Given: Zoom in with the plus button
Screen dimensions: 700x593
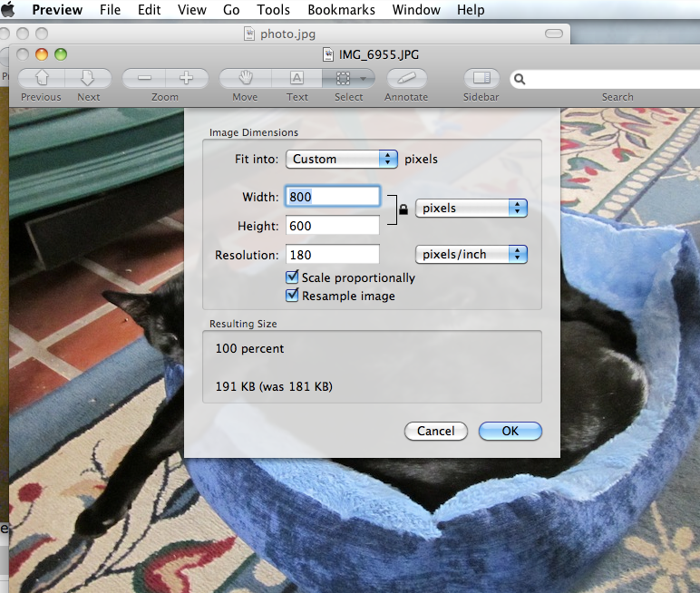Looking at the screenshot, I should (187, 79).
